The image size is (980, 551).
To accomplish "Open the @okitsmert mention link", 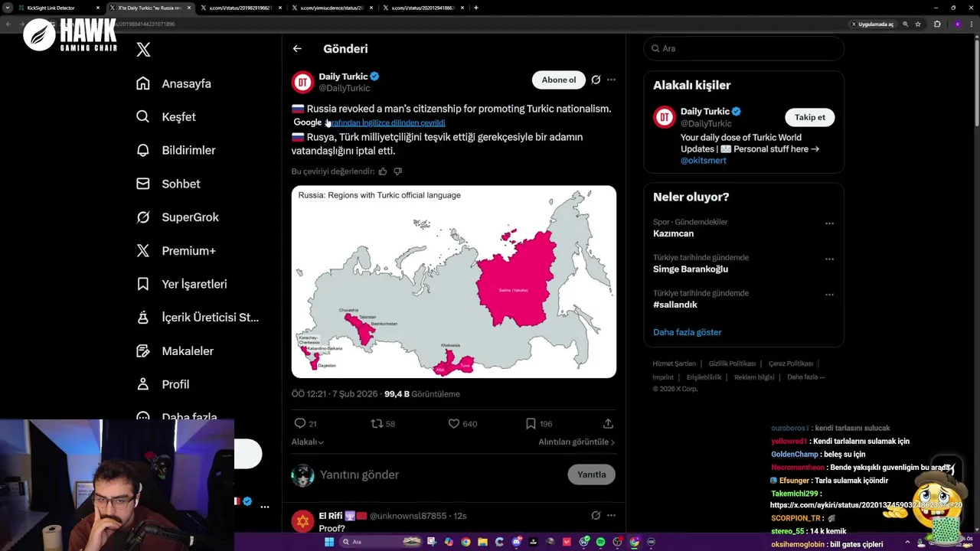I will pyautogui.click(x=704, y=161).
